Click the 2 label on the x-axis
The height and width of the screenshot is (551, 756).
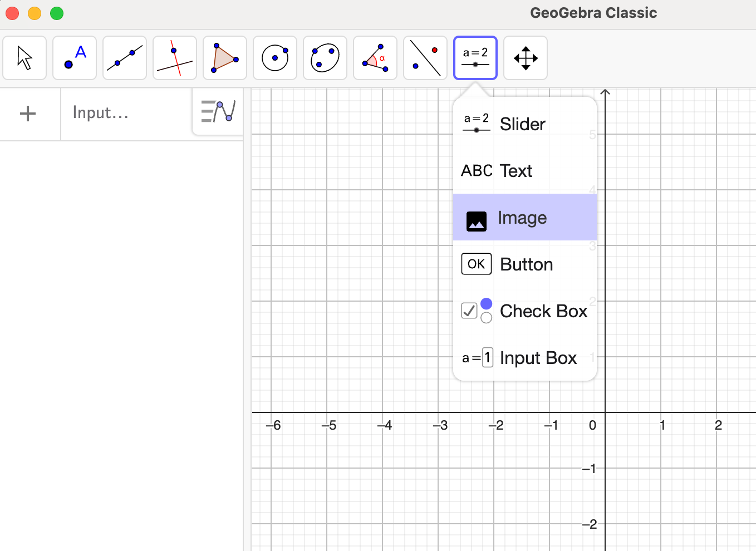(718, 425)
